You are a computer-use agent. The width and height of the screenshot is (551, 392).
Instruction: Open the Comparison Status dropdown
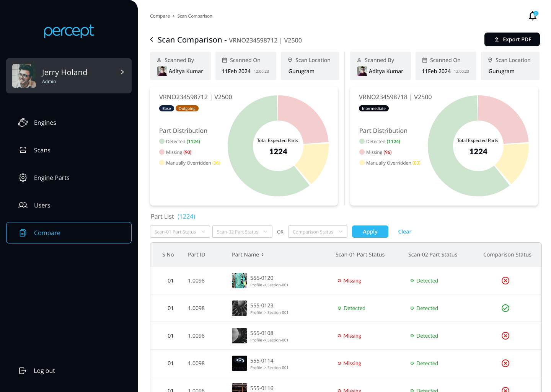[x=318, y=232]
